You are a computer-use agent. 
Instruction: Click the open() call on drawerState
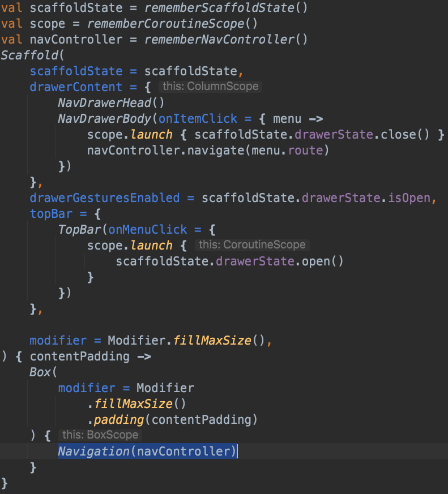point(322,261)
